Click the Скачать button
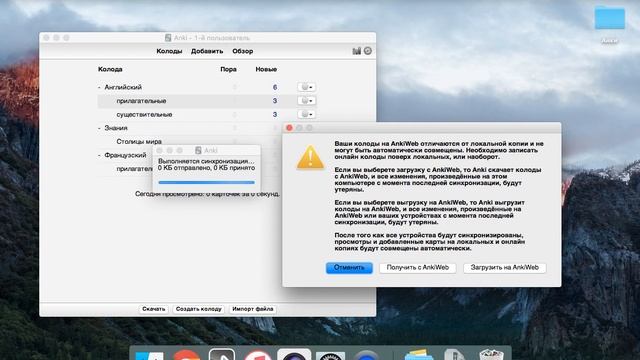Viewport: 640px width, 360px height. point(153,309)
